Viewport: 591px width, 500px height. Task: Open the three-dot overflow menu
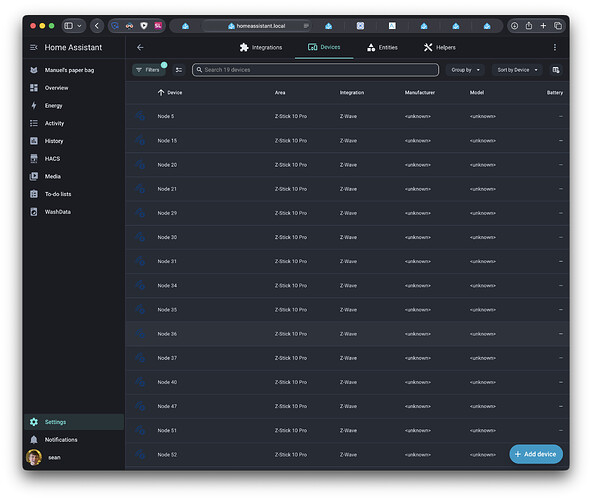pos(554,47)
